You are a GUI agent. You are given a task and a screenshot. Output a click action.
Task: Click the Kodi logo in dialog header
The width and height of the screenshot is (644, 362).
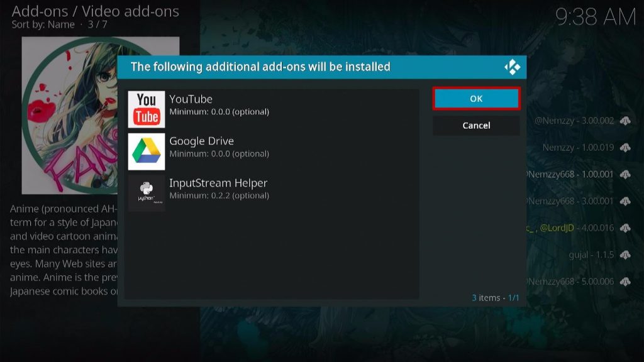coord(512,67)
